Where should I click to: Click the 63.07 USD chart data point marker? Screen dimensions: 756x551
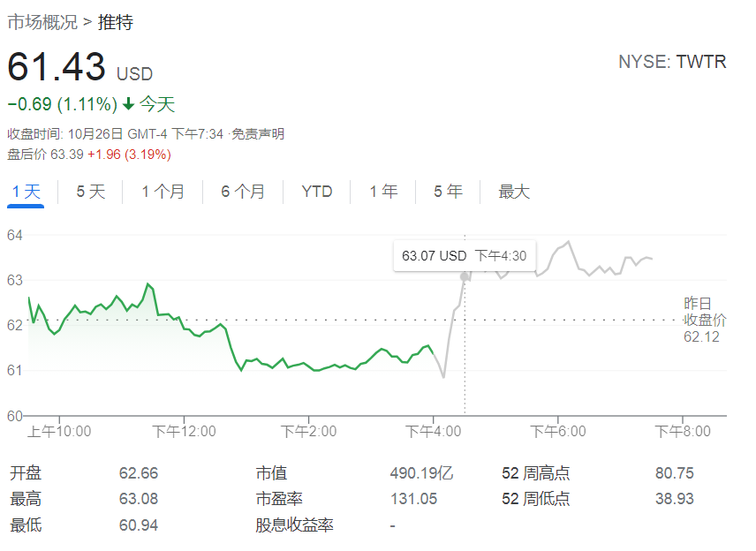click(x=465, y=276)
